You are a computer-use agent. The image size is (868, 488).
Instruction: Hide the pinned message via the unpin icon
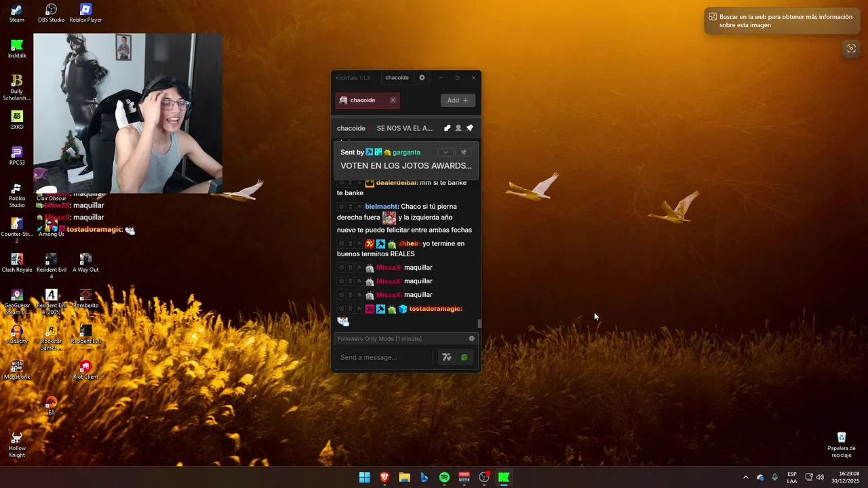point(464,152)
